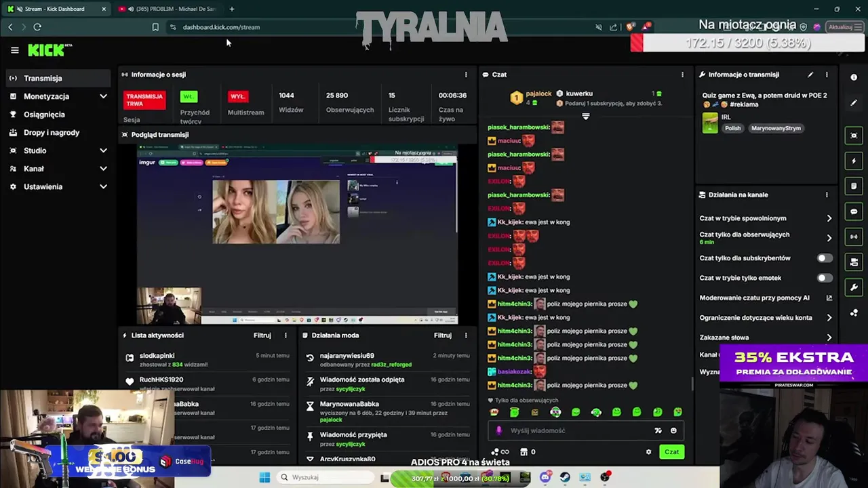Viewport: 868px width, 488px height.
Task: Open the emoji picker in chat
Action: pos(673,430)
